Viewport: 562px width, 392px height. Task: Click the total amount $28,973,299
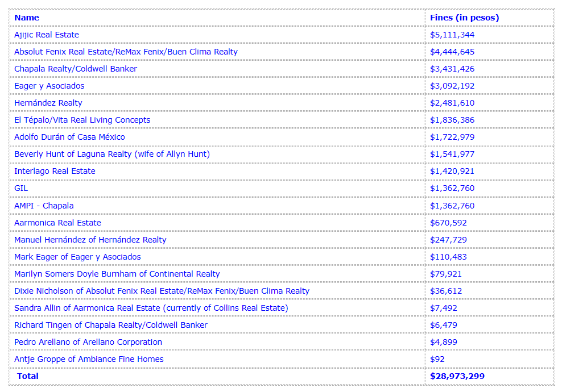[457, 376]
